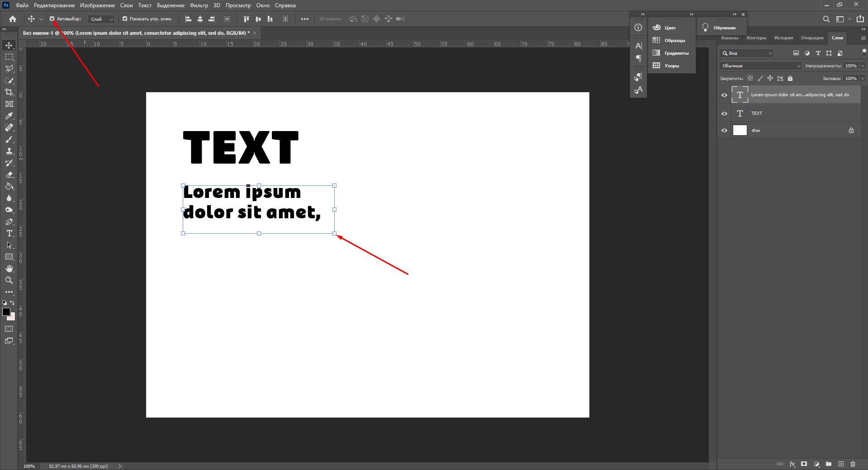Toggle Показать упр. элем. checkbox
This screenshot has width=868, height=470.
(125, 19)
